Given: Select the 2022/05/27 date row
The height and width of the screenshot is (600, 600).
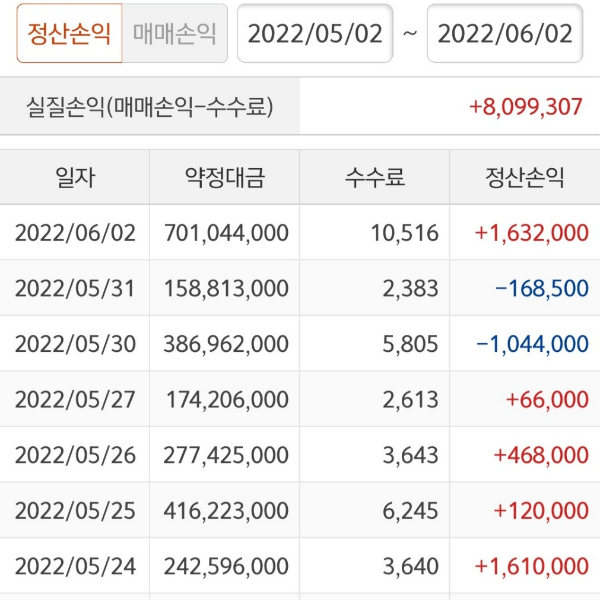Looking at the screenshot, I should pyautogui.click(x=75, y=400).
